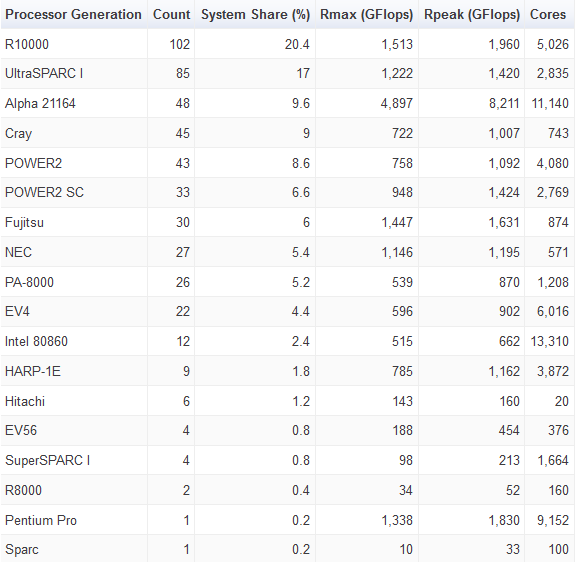Click the Rmax value 948
The height and width of the screenshot is (562, 575).
pyautogui.click(x=402, y=192)
